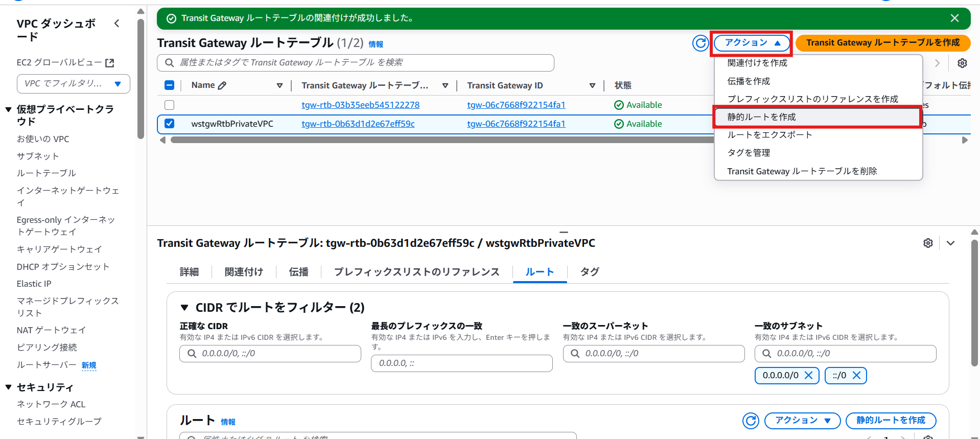
Task: Click 静的ルートを作成 button in routes panel
Action: click(x=891, y=421)
